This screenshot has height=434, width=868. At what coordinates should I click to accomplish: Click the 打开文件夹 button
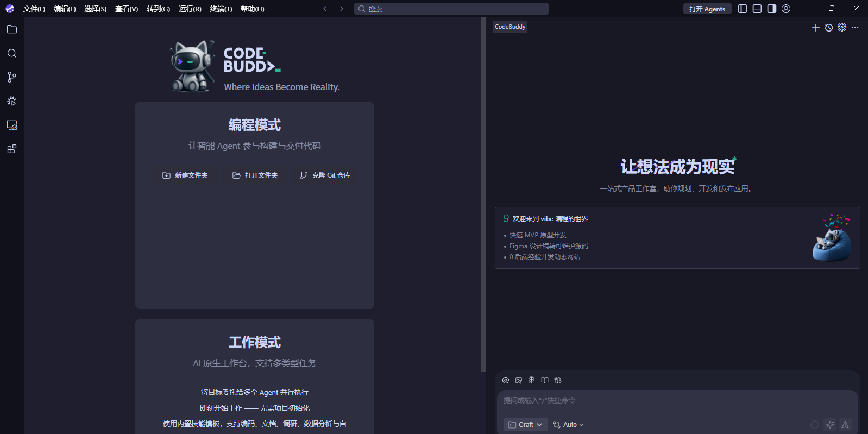coord(255,175)
